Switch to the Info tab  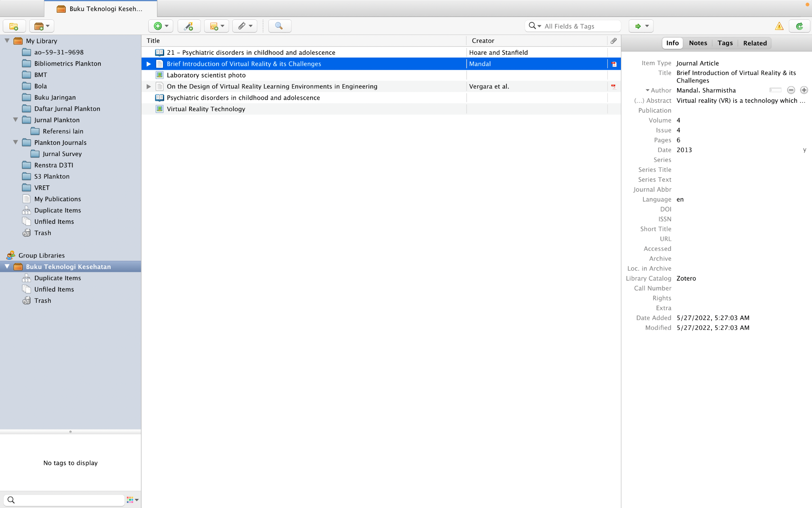pyautogui.click(x=672, y=43)
